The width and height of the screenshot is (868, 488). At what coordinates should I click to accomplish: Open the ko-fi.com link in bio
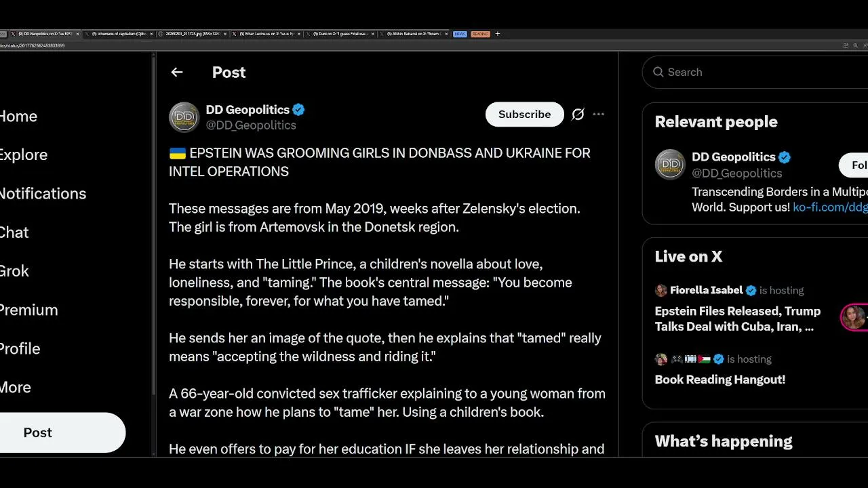[830, 207]
